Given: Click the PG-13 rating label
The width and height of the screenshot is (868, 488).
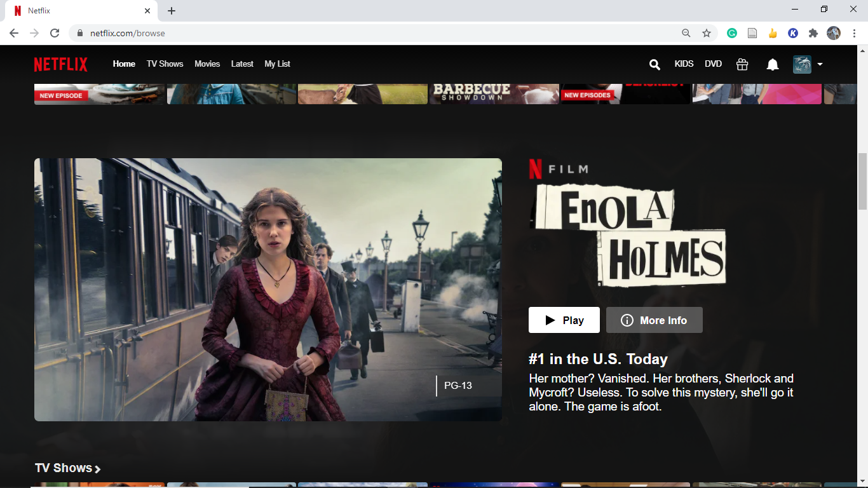Looking at the screenshot, I should click(x=458, y=386).
